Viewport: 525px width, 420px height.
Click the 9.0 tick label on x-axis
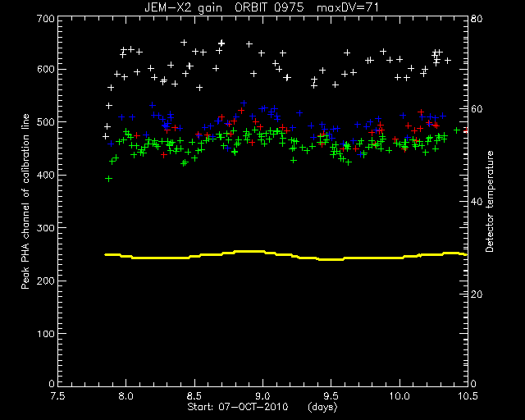pos(262,396)
